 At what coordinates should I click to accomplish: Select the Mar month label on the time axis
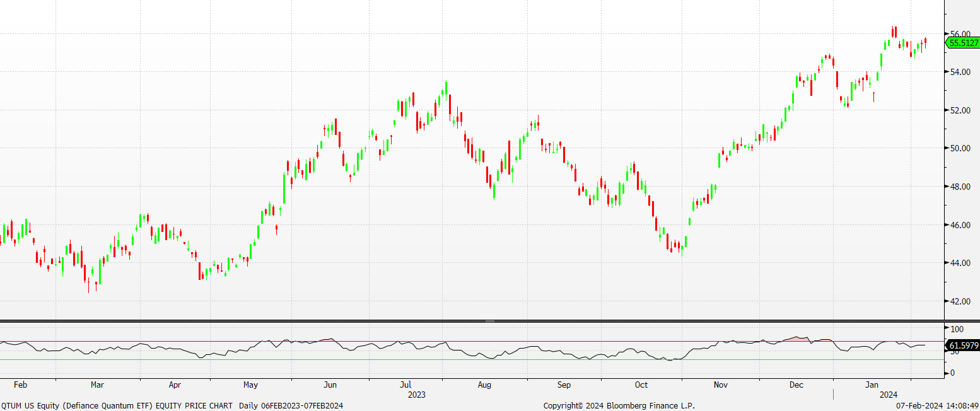click(97, 385)
